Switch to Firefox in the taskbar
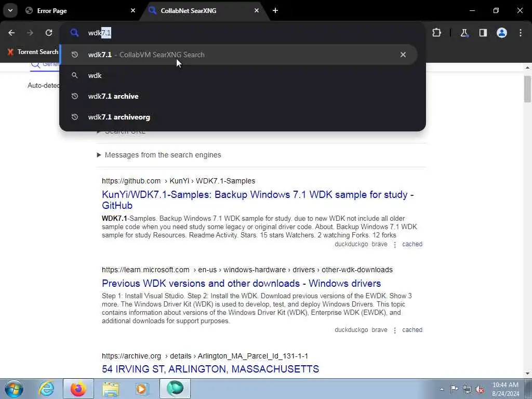Viewport: 532px width, 399px height. (x=78, y=389)
